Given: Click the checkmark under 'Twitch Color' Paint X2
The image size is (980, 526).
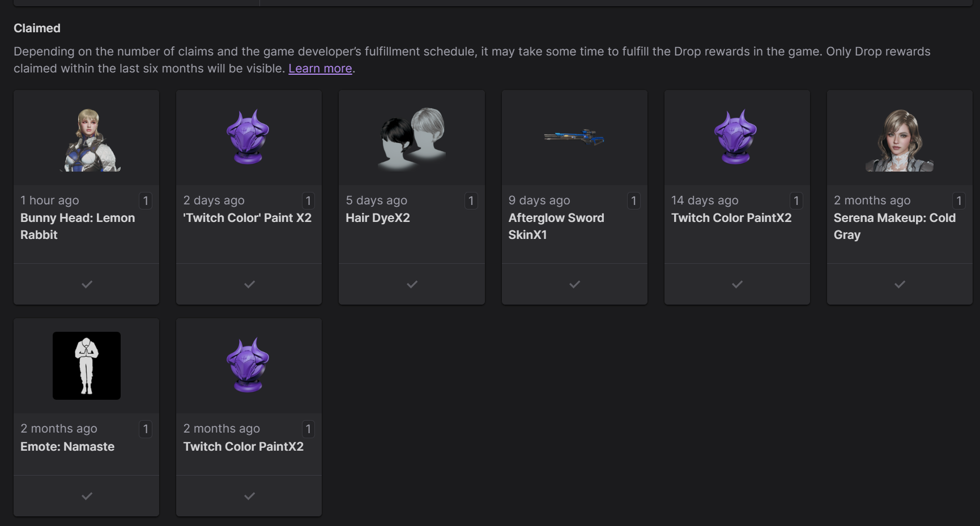Looking at the screenshot, I should pyautogui.click(x=249, y=284).
